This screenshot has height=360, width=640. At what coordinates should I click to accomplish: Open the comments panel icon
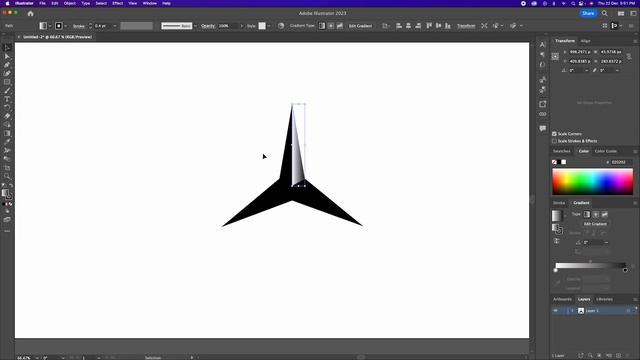point(542,128)
